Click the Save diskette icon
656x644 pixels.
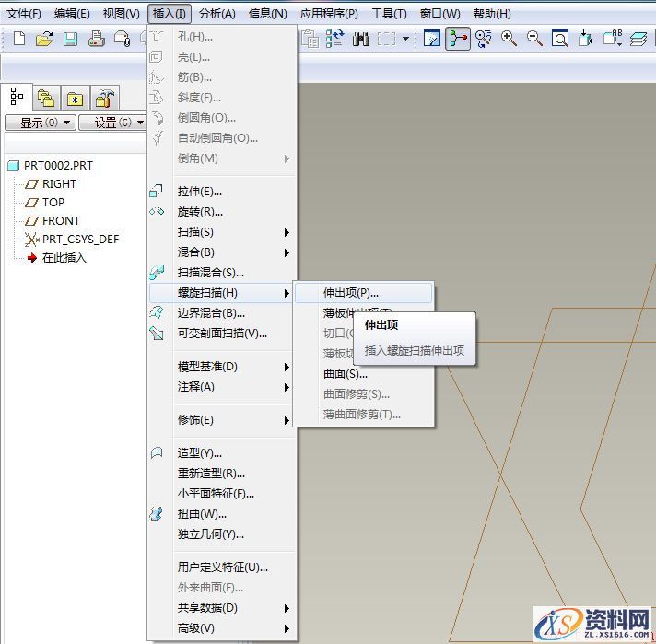tap(70, 39)
